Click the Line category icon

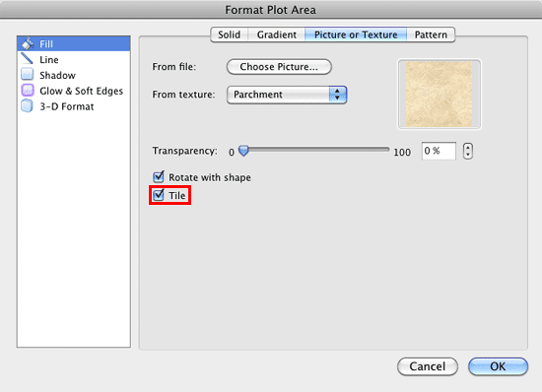[x=27, y=59]
